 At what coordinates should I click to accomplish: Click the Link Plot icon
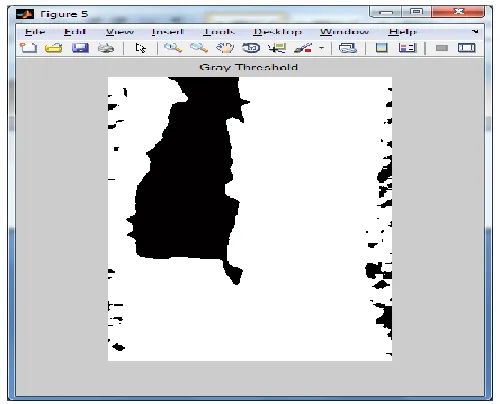(348, 48)
